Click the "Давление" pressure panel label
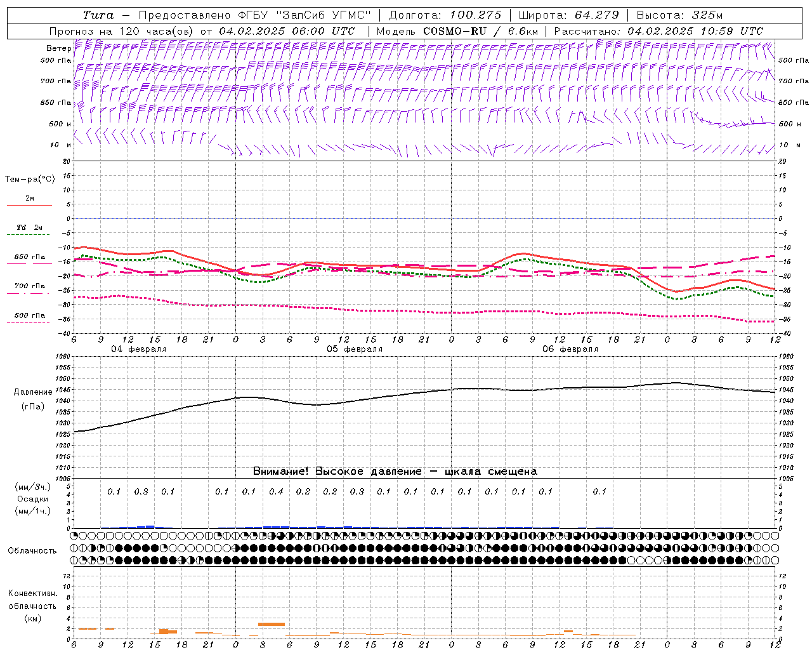 [33, 392]
